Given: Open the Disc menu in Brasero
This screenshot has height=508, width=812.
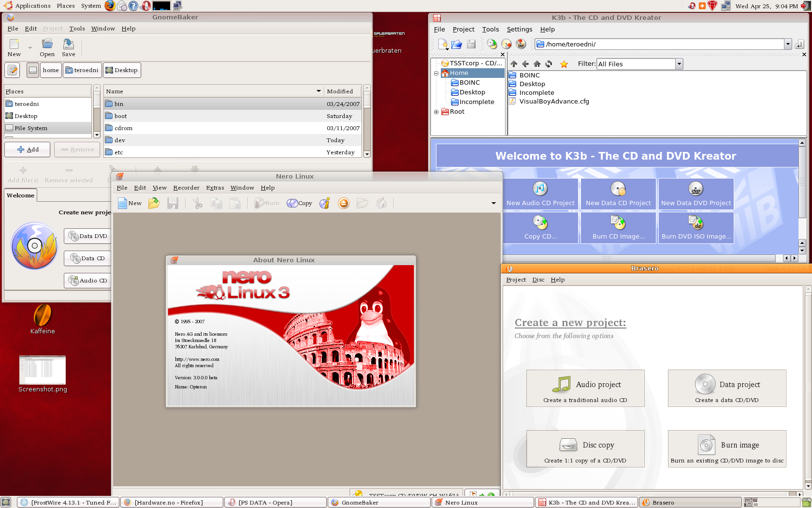Looking at the screenshot, I should pos(538,280).
